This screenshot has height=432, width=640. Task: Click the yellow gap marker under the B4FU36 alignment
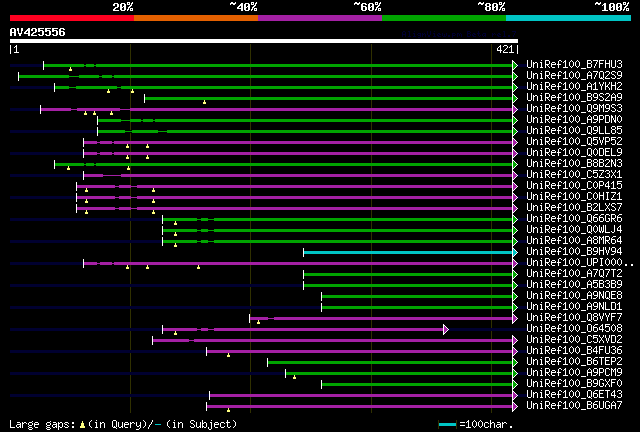tap(228, 355)
